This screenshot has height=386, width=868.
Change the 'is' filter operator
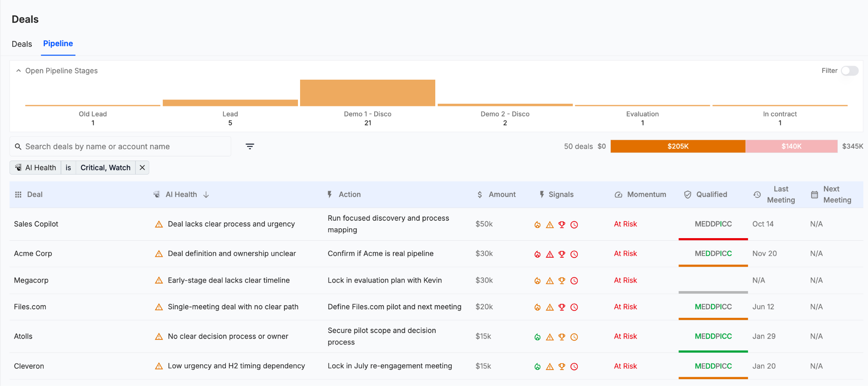coord(68,167)
